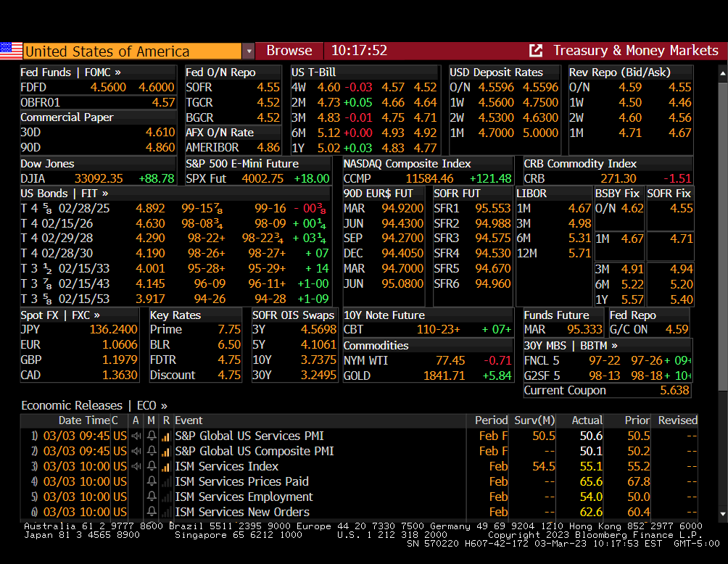This screenshot has width=728, height=564.
Task: Open the country dropdown arrow
Action: (249, 51)
